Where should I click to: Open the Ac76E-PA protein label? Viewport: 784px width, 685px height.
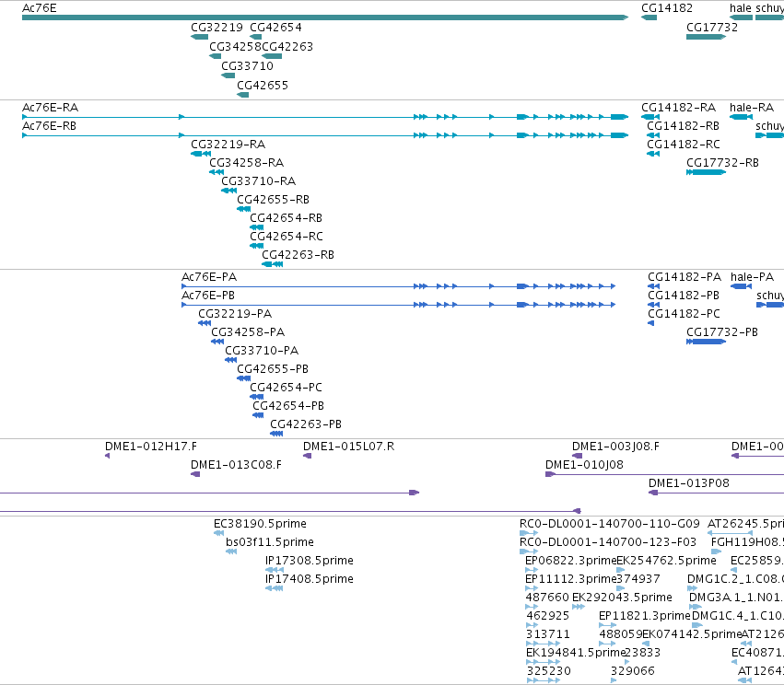(209, 277)
